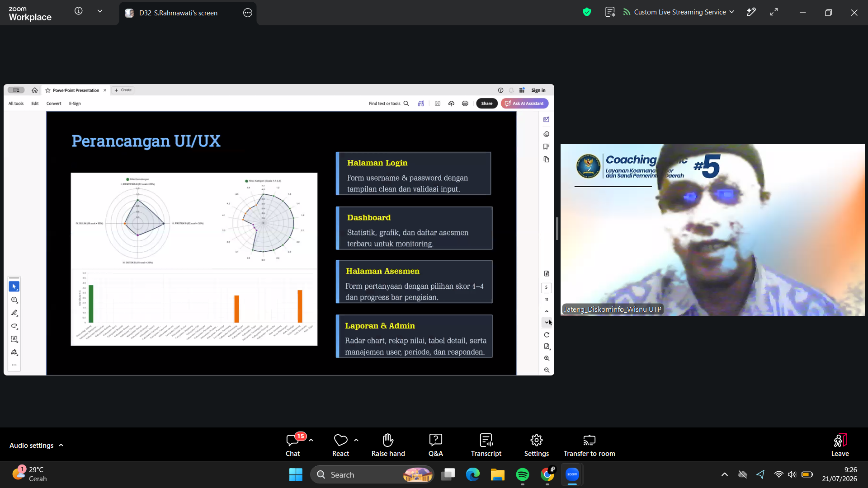
Task: Show the meeting Transcript
Action: (x=486, y=445)
